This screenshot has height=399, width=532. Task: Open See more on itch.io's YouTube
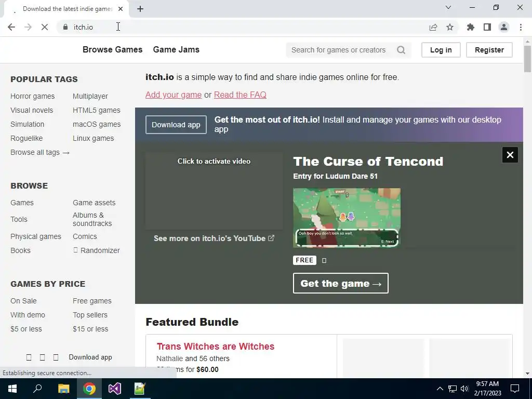coord(214,238)
